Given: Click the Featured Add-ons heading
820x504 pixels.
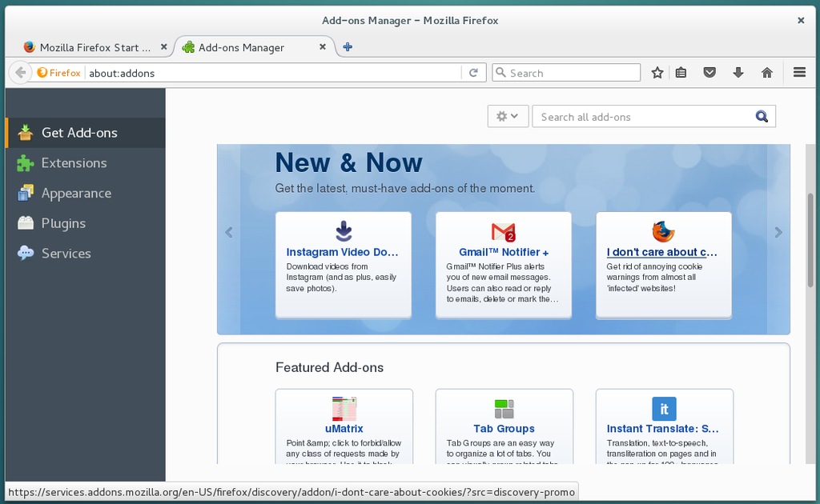Looking at the screenshot, I should click(x=329, y=368).
